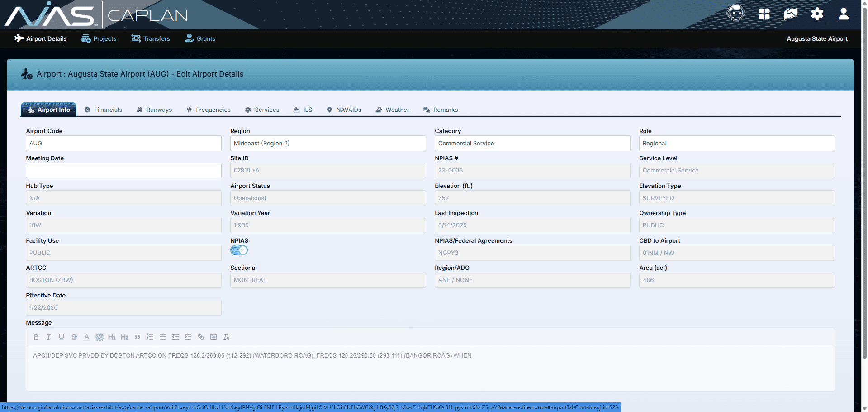Open the assistant bot helmet icon

(735, 13)
